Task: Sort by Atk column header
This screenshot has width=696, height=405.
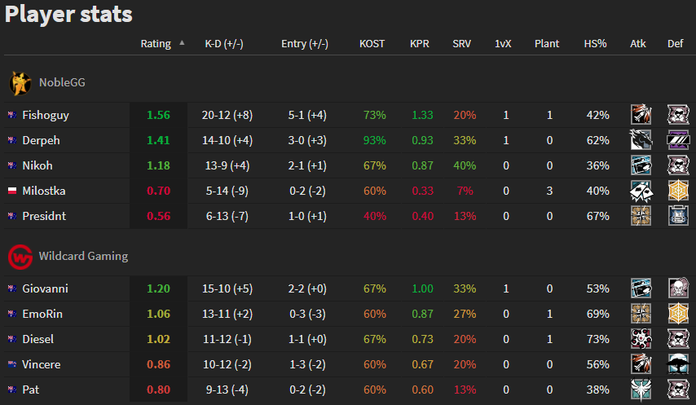Action: [x=638, y=44]
